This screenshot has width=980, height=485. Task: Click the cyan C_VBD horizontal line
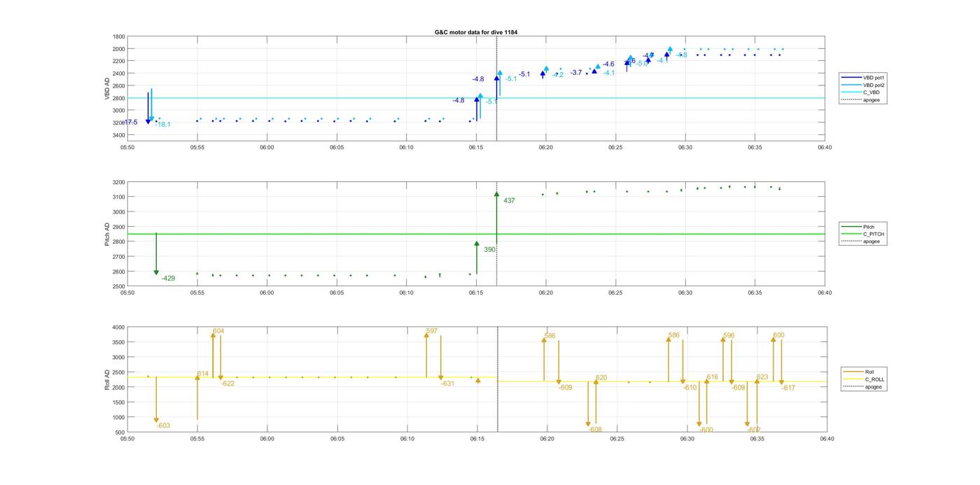point(476,98)
